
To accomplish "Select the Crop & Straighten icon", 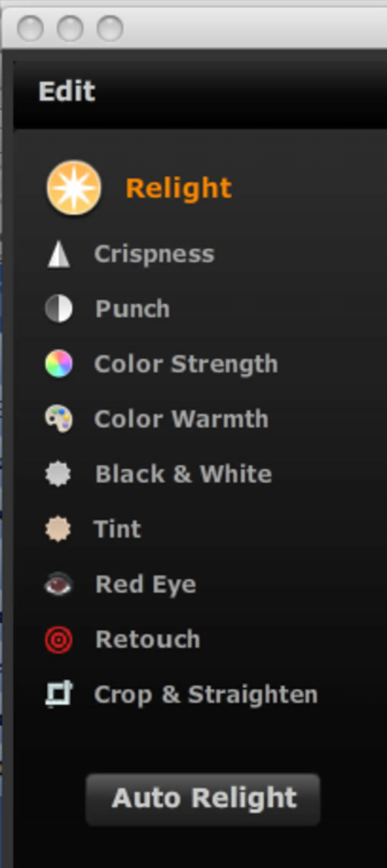I will tap(59, 694).
